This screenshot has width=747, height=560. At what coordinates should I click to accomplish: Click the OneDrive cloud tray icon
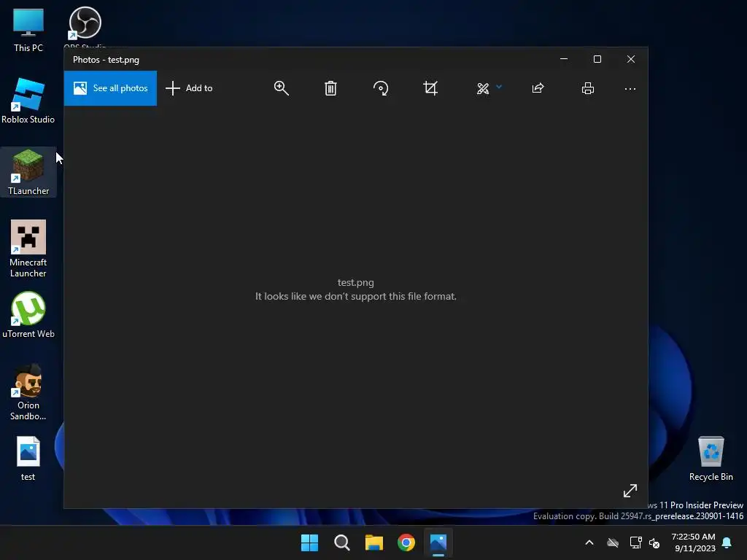tap(613, 542)
